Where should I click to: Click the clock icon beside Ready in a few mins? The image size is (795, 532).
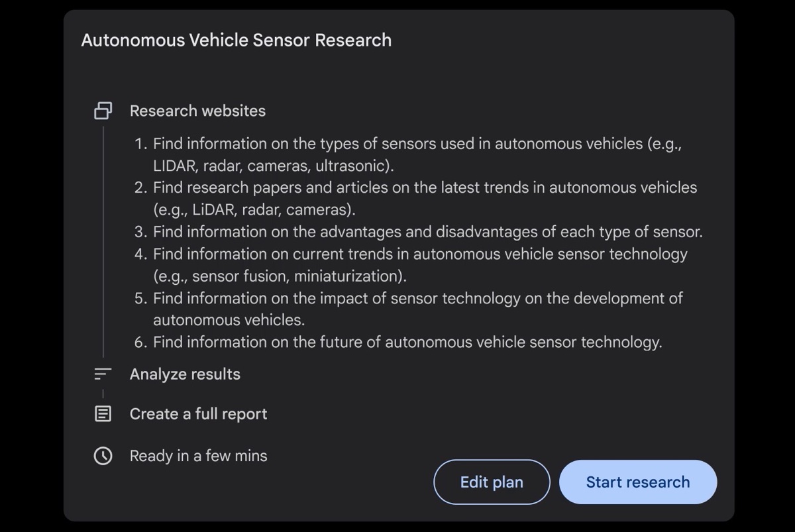point(103,456)
